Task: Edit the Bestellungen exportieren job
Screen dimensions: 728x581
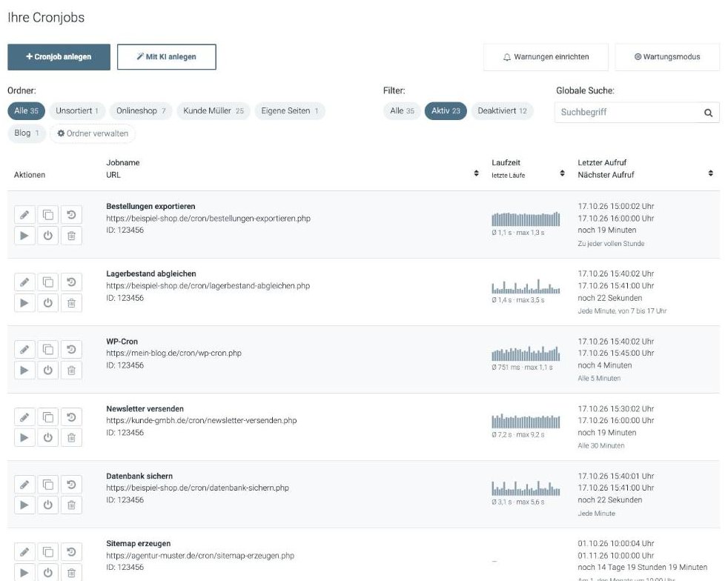Action: click(x=24, y=215)
